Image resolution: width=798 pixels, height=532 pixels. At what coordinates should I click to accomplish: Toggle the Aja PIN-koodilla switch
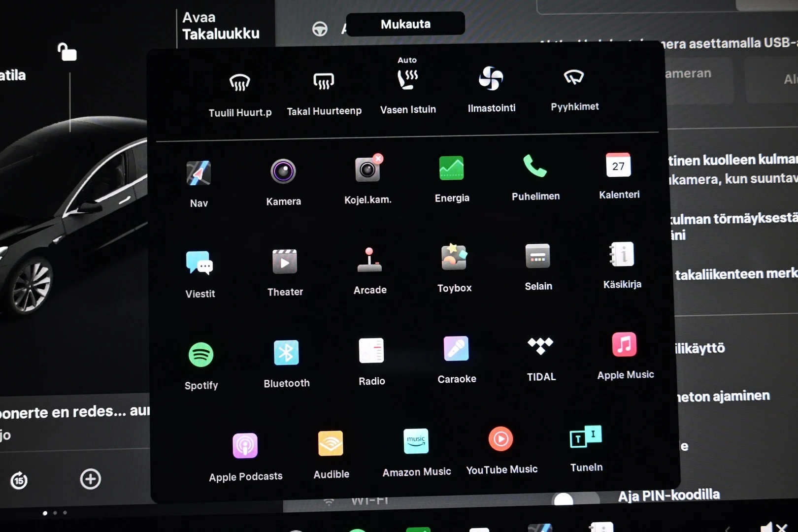[576, 499]
